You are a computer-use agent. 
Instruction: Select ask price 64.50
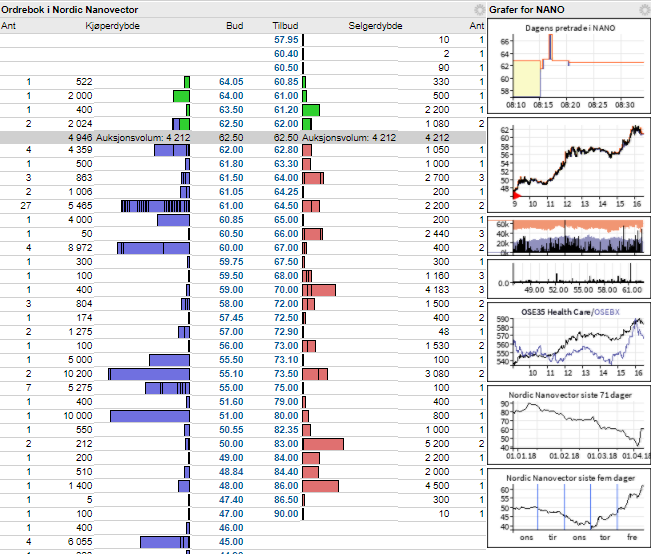tap(286, 206)
